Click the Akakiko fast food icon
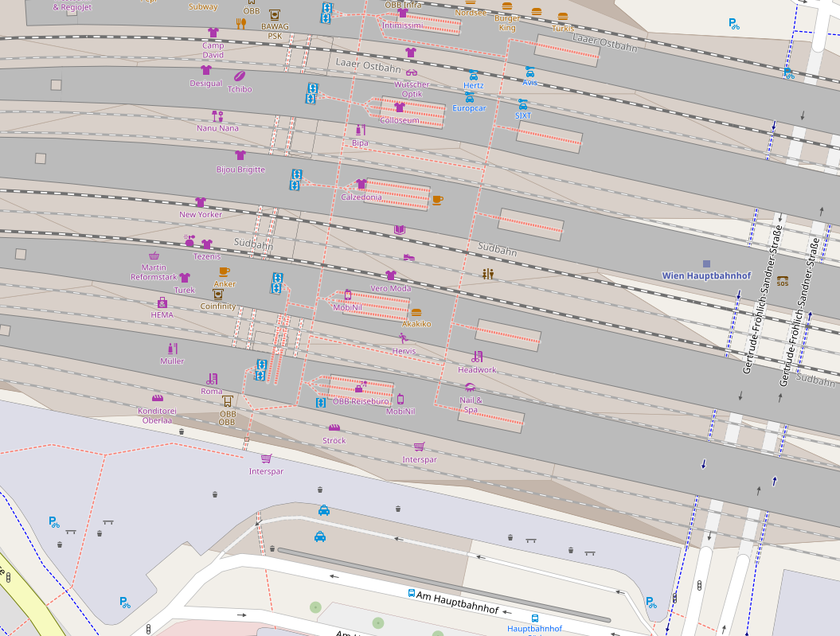Screen dimensions: 840x636 click(x=416, y=313)
